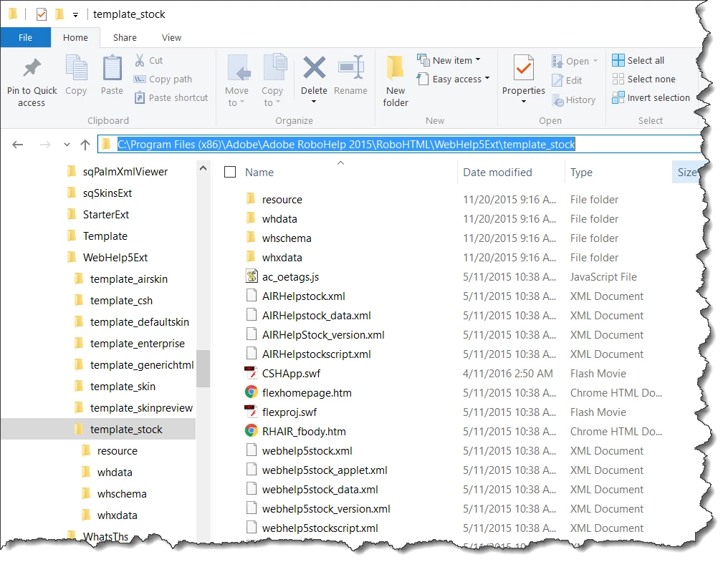Select the whxdata folder in file list
Viewport: 728px width, 567px height.
pyautogui.click(x=282, y=258)
